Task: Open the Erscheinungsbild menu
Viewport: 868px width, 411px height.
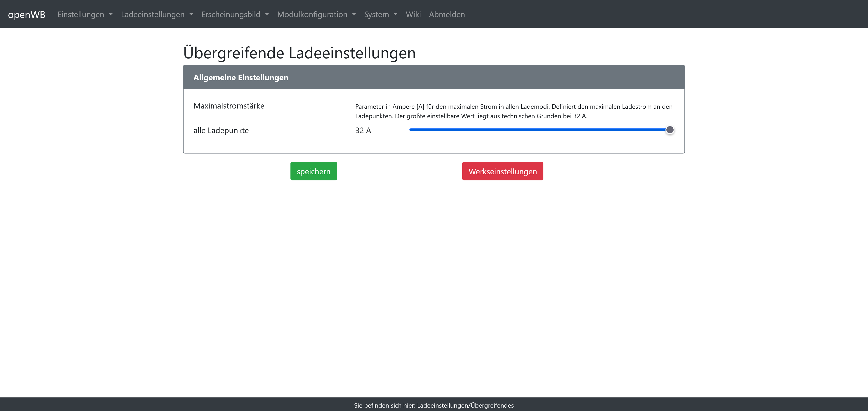Action: pyautogui.click(x=231, y=14)
